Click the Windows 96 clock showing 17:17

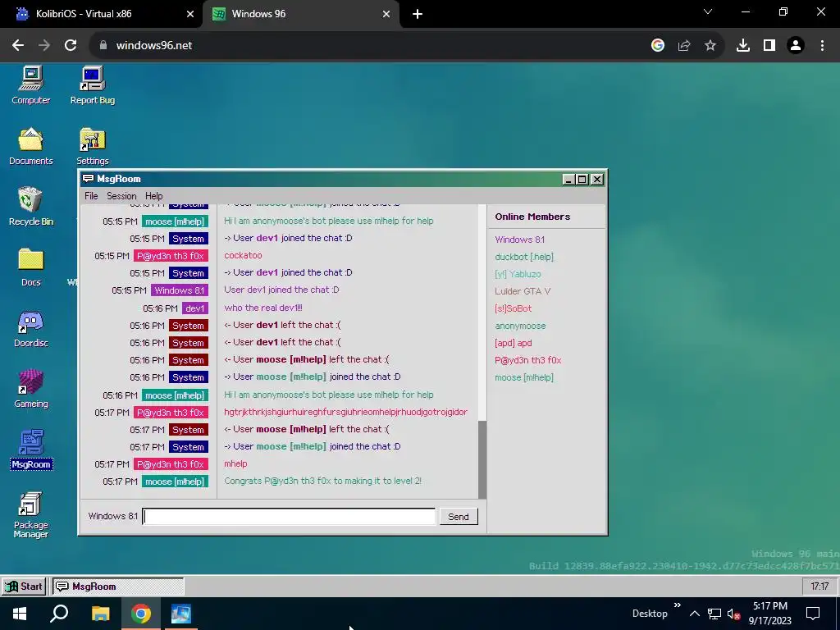point(819,586)
